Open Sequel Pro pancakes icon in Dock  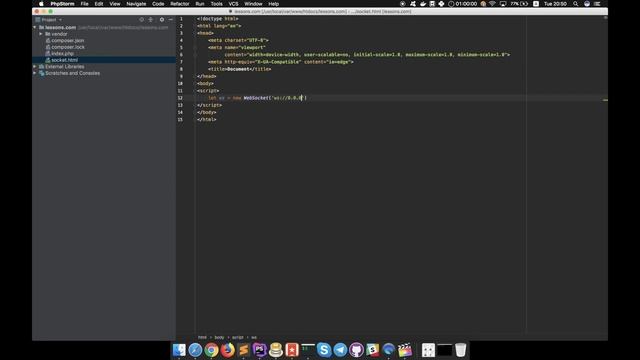coord(276,350)
